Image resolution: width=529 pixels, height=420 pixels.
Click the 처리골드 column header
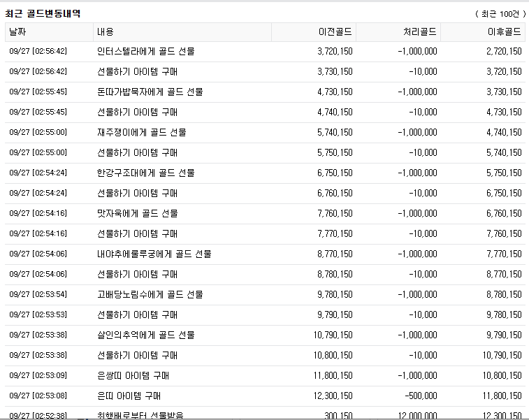pos(420,31)
